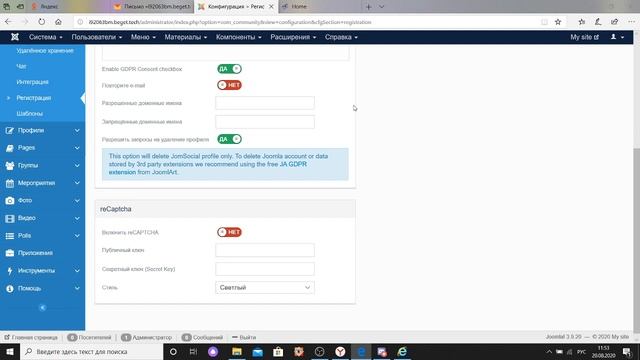Expand the Мероприятия section chevron
640x360 pixels.
77,183
